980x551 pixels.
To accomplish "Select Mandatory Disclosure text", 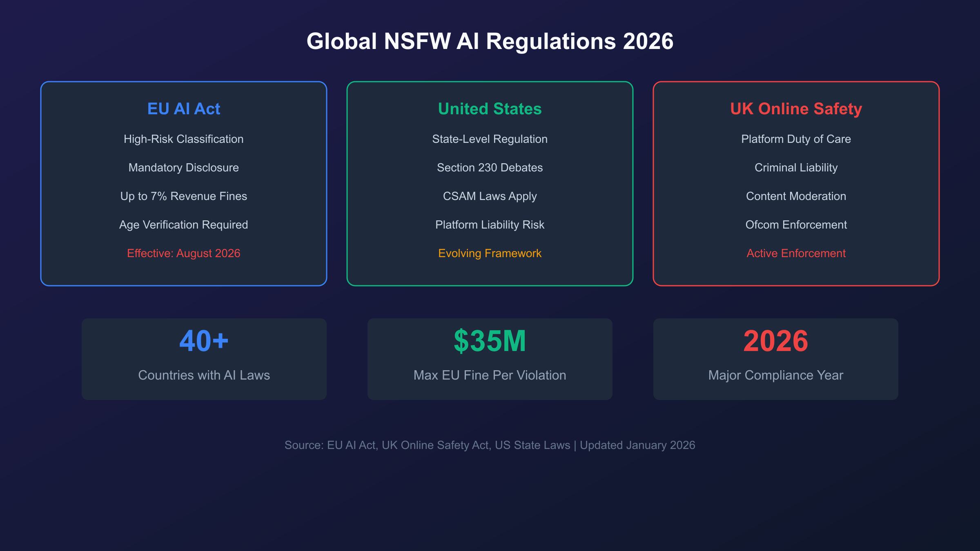I will tap(183, 168).
